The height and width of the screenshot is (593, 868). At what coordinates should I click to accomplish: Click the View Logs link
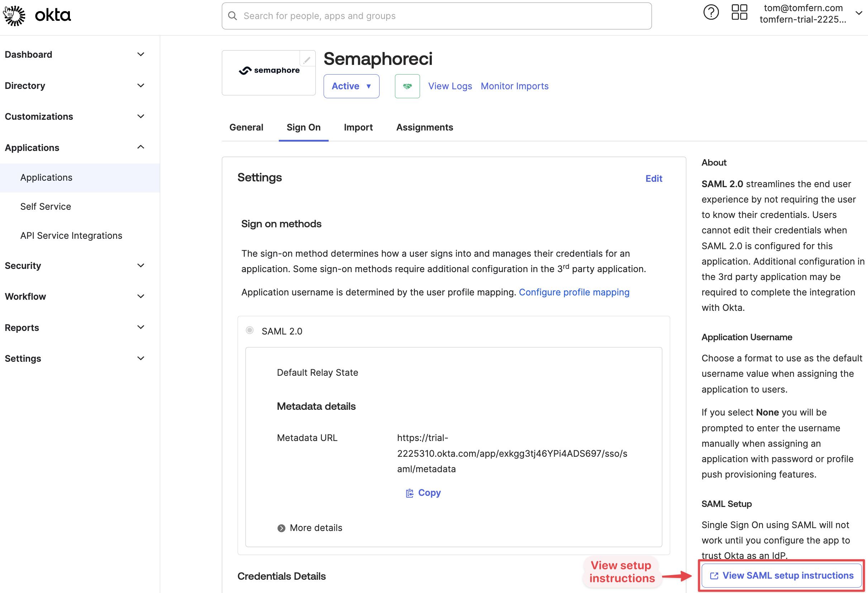click(450, 86)
